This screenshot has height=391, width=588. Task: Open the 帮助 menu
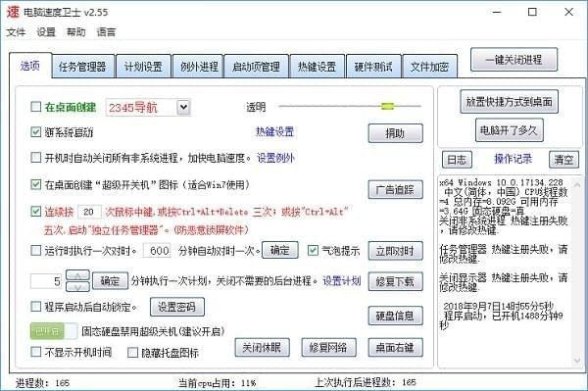point(76,32)
